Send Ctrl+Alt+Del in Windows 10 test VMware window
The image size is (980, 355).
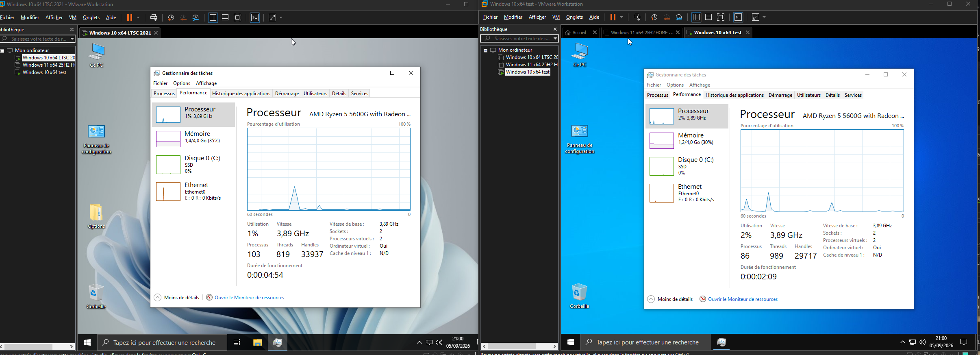(637, 17)
